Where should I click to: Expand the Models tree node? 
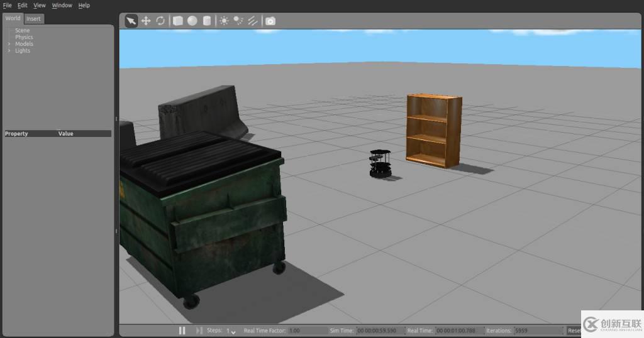tap(9, 44)
